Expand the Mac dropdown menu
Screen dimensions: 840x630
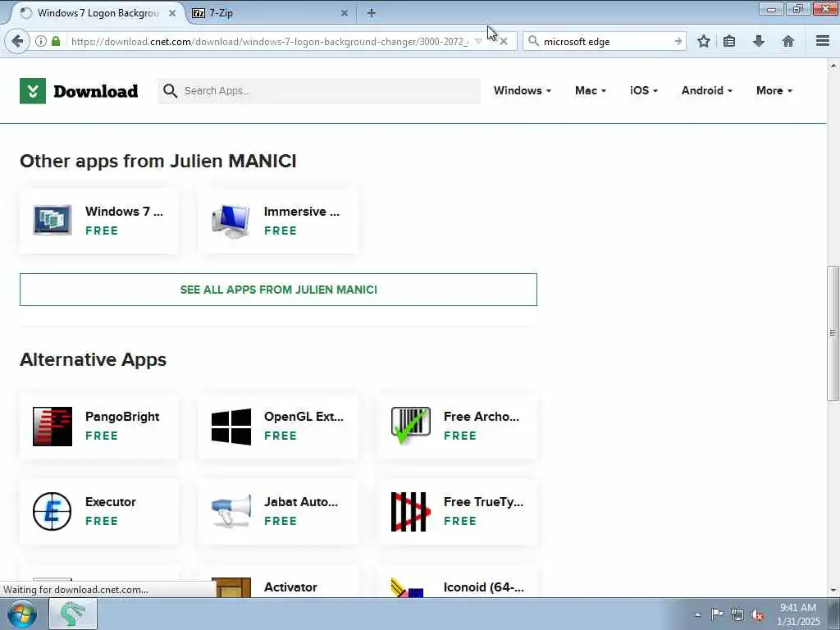(591, 90)
